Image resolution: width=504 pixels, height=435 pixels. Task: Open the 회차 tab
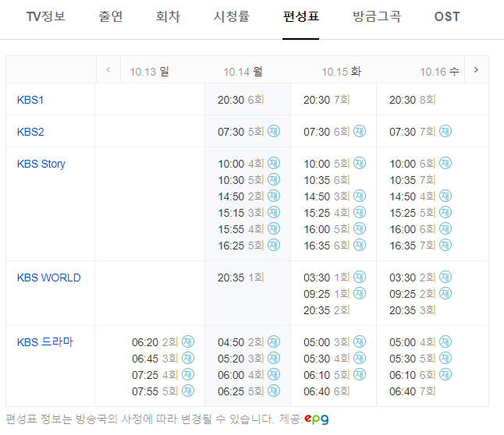click(x=168, y=16)
